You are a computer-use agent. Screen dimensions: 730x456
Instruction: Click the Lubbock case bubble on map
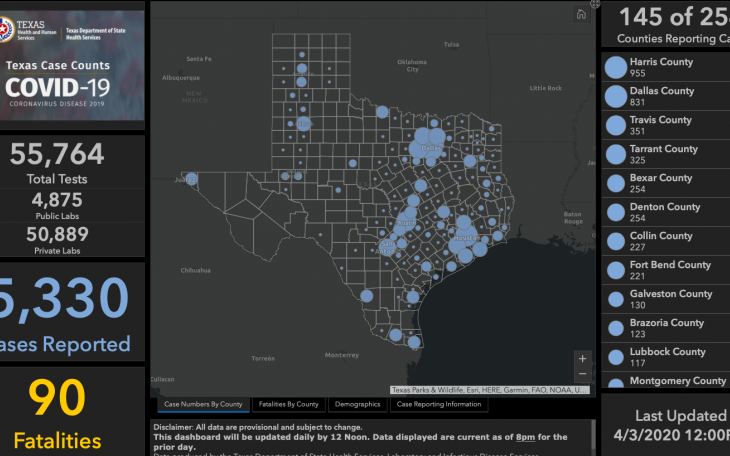(304, 124)
